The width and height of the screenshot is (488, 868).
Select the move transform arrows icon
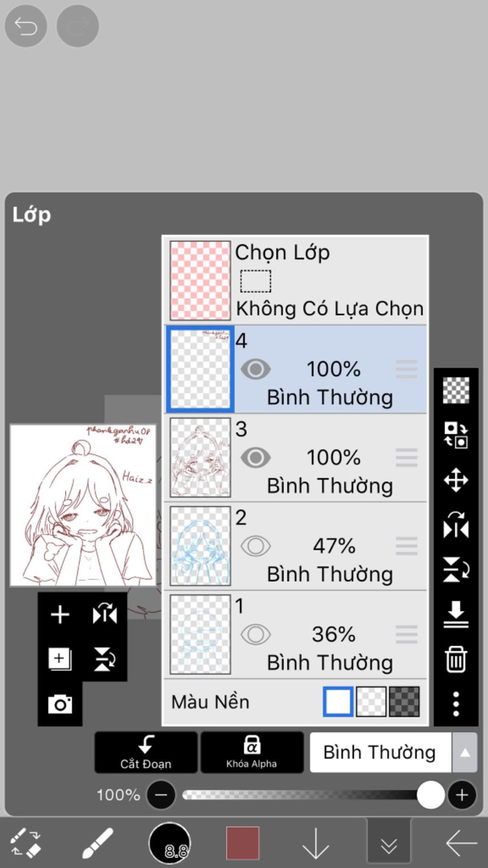(456, 480)
